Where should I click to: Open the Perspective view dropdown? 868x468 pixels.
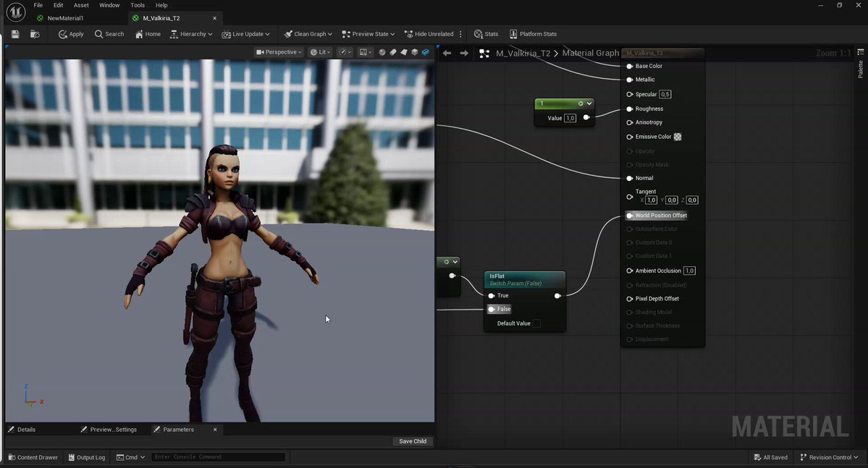pos(279,52)
